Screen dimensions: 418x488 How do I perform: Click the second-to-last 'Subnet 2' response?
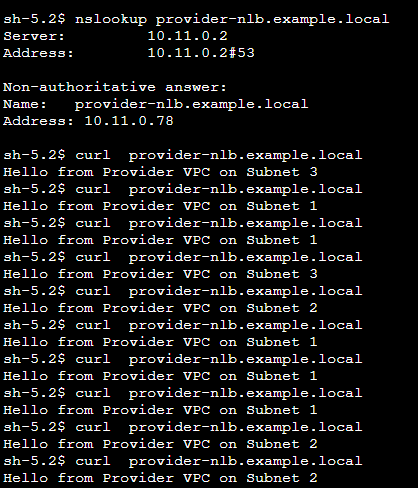click(x=160, y=444)
